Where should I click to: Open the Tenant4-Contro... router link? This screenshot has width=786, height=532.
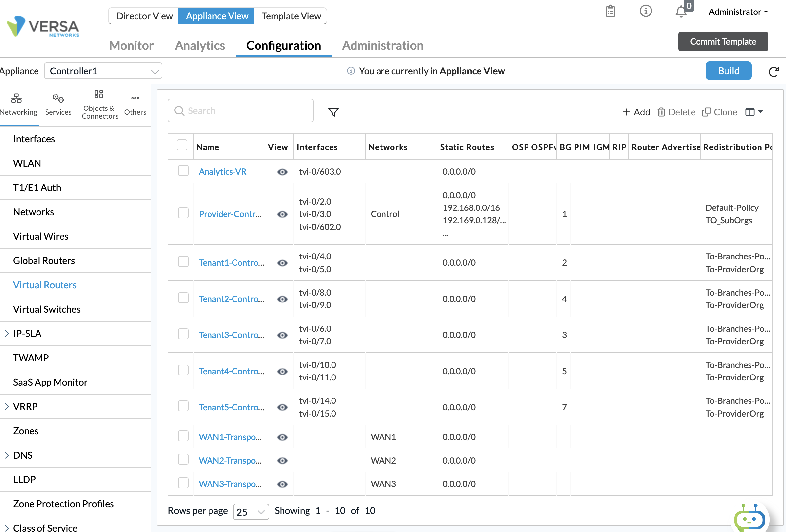(x=231, y=371)
